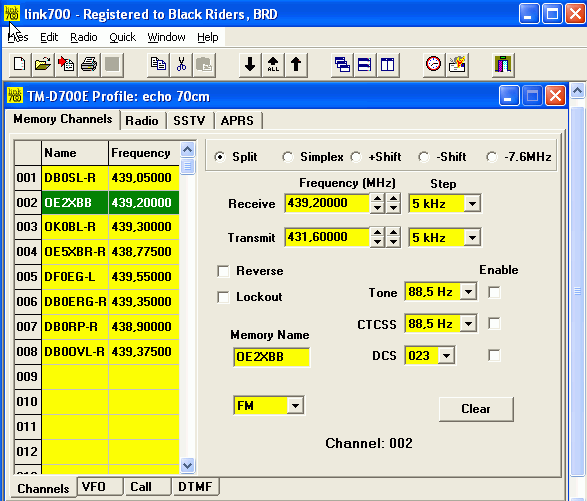
Task: Open the Receive step 5 kHz dropdown
Action: pos(472,204)
